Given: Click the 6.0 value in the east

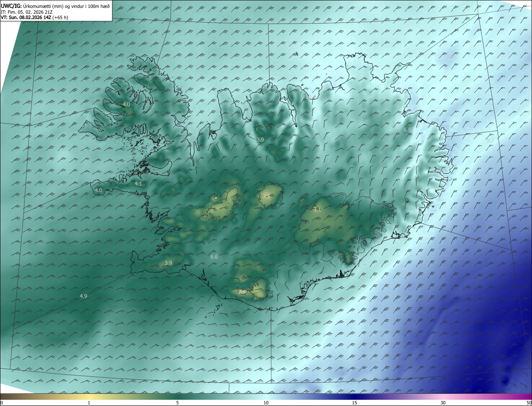Looking at the screenshot, I should 407,130.
